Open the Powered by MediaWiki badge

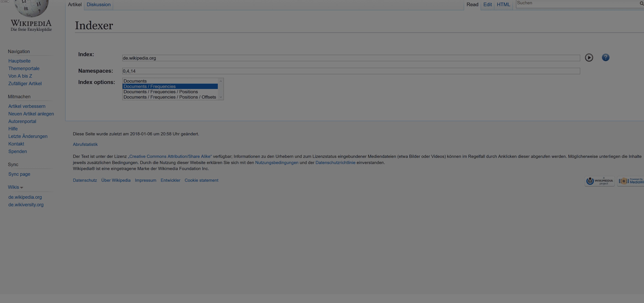[x=630, y=181]
